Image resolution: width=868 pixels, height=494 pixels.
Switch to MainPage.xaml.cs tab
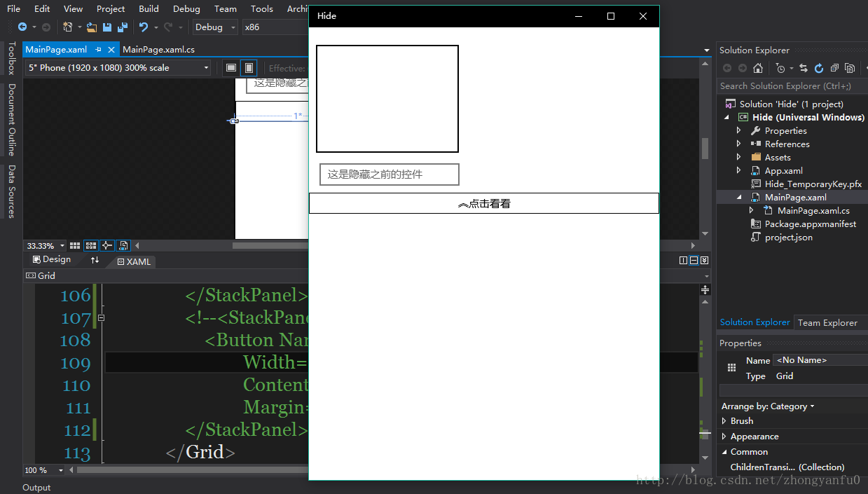[158, 50]
